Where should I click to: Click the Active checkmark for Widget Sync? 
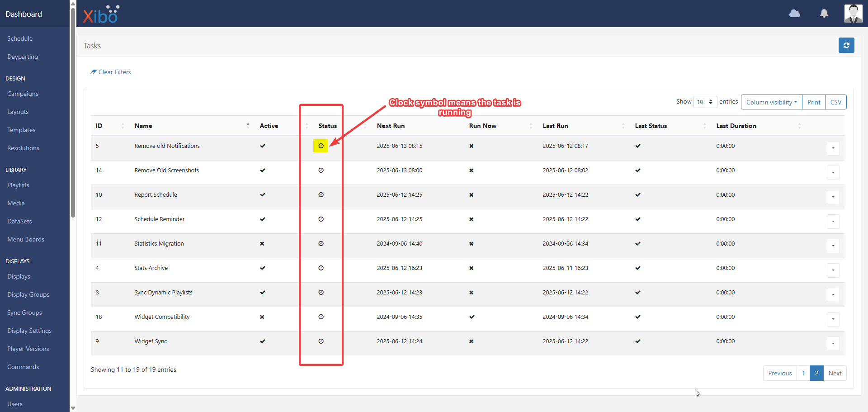point(263,341)
